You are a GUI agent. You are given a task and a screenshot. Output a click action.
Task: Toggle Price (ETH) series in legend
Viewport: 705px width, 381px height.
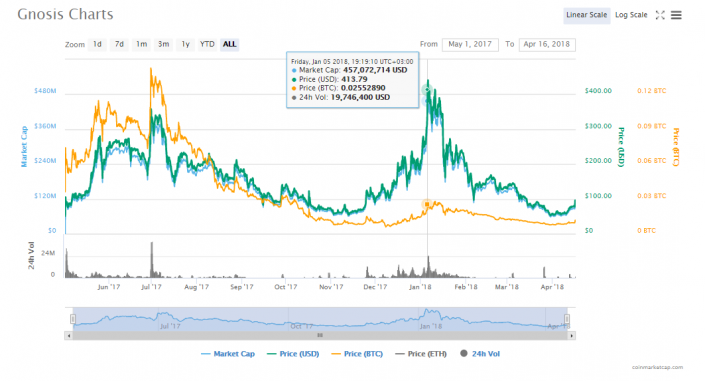coord(421,354)
